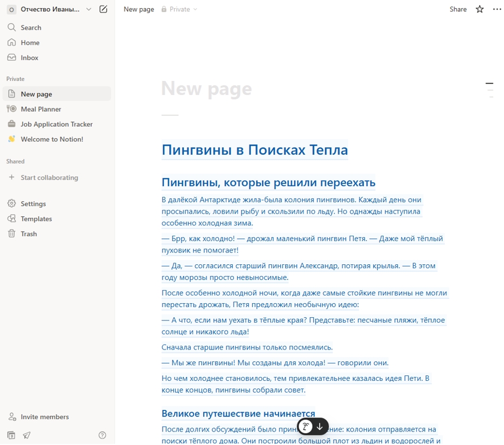
Task: Open the Private sharing dropdown
Action: [x=179, y=9]
